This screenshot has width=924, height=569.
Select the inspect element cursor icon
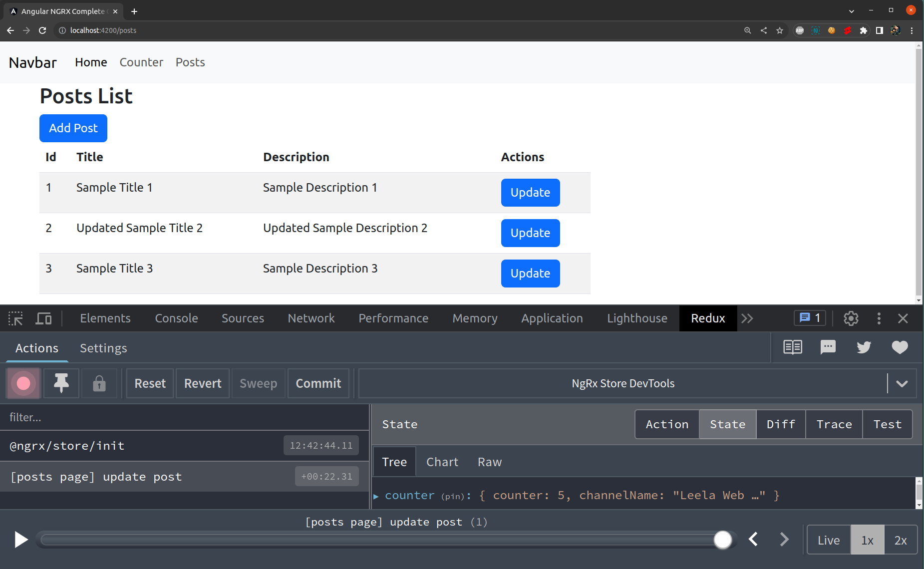[x=15, y=318]
